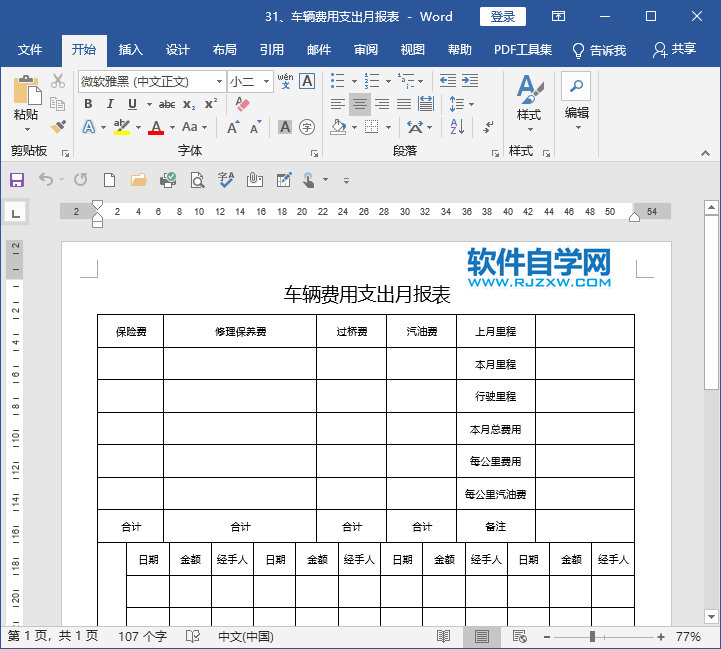Image resolution: width=721 pixels, height=649 pixels.
Task: Switch to the 设计 tab
Action: coord(177,50)
